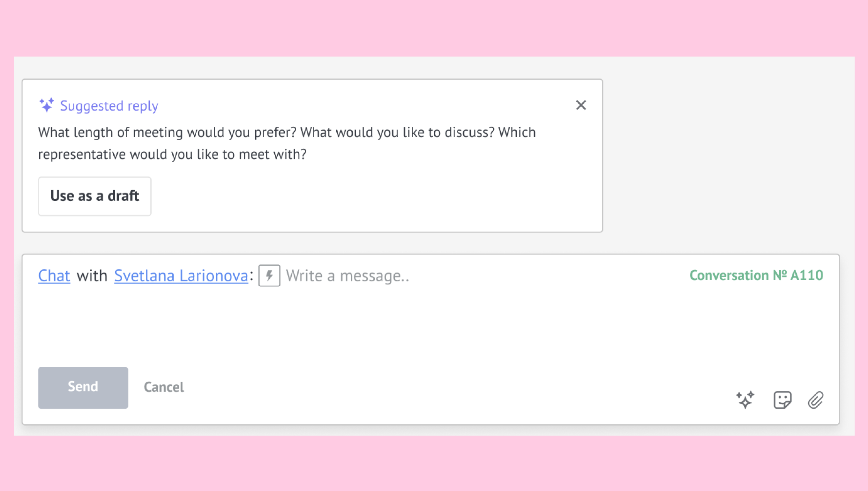Image resolution: width=868 pixels, height=491 pixels.
Task: Open the Chat channel link
Action: [x=54, y=275]
